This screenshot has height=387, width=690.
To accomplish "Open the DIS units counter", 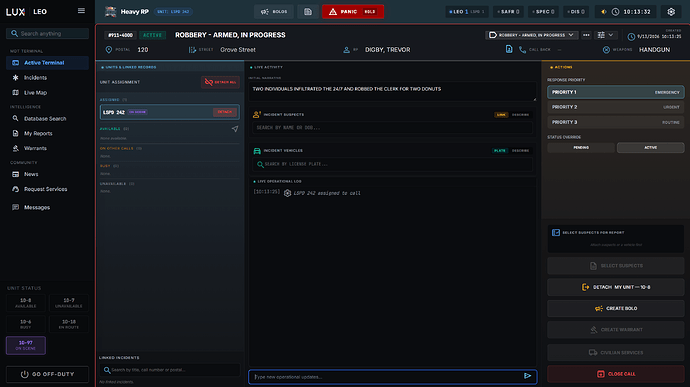I will 576,12.
